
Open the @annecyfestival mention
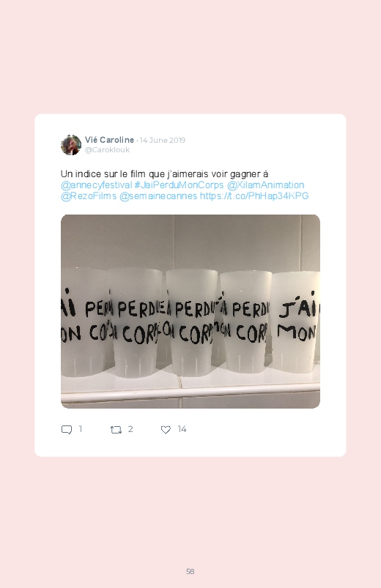tap(97, 185)
